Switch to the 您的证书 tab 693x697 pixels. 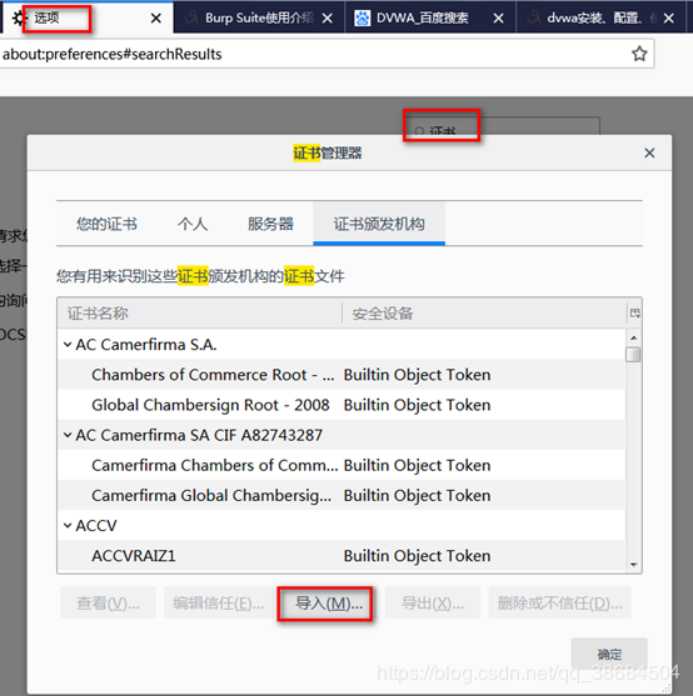pyautogui.click(x=107, y=224)
